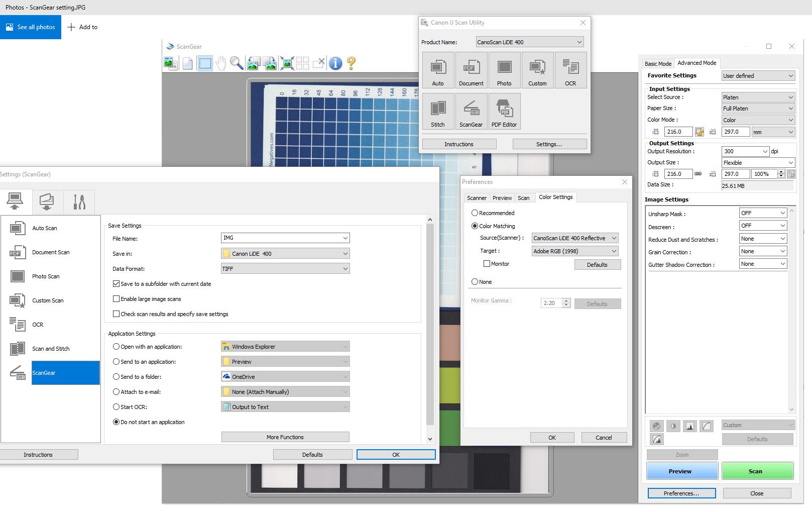Click the blue information icon in toolbar
Image resolution: width=812 pixels, height=512 pixels.
[x=335, y=63]
